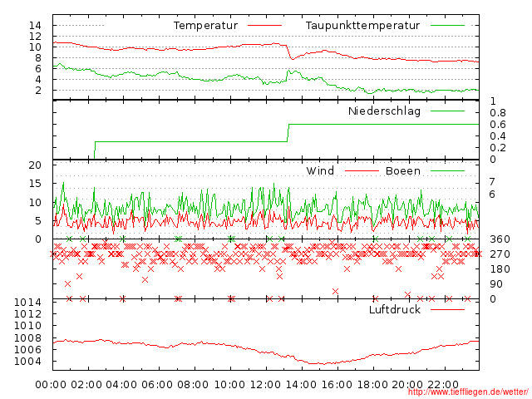Click the 180 wind direction axis value
532x399 pixels.
tap(500, 269)
